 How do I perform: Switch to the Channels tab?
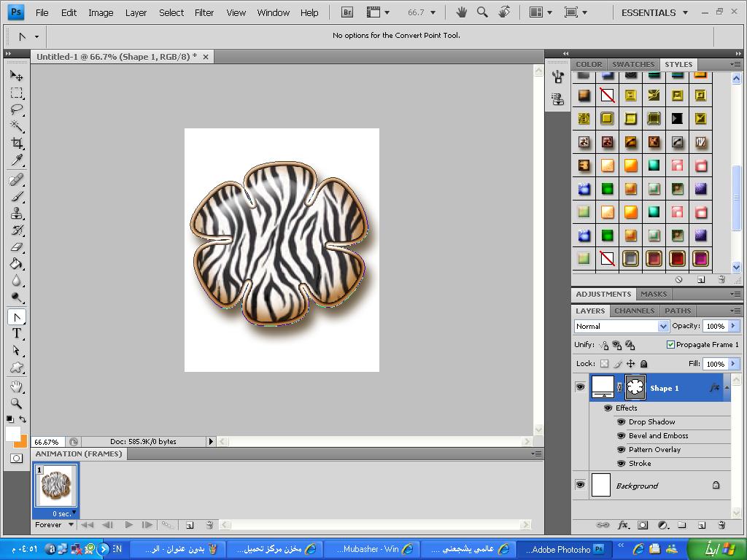pyautogui.click(x=634, y=311)
